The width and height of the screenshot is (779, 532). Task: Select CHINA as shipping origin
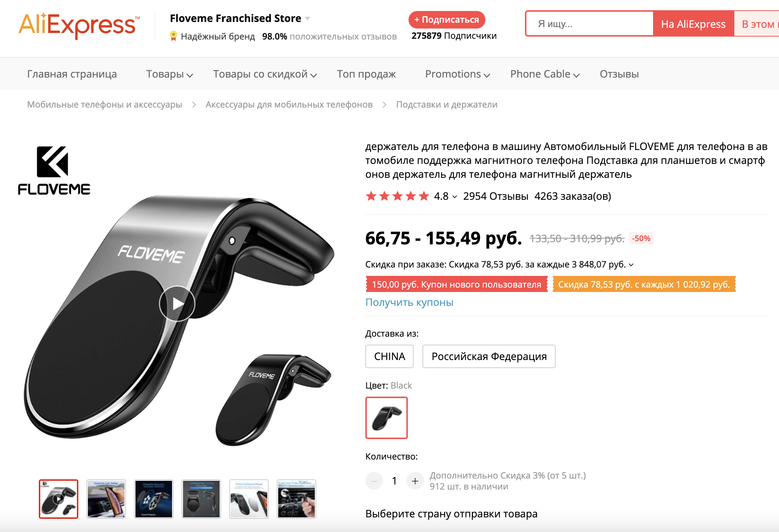[389, 356]
